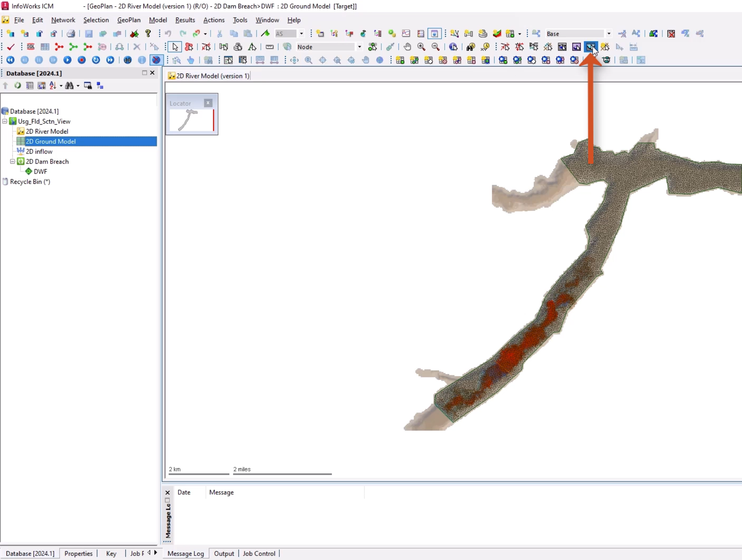Screen dimensions: 742x560
Task: Click the zoom out magnifier tool
Action: point(436,47)
